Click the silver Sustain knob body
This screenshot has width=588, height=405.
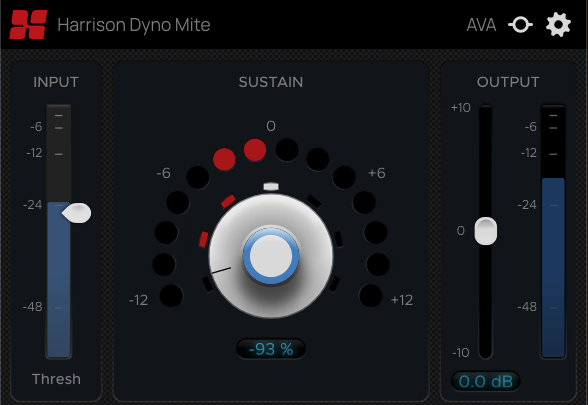point(271,256)
